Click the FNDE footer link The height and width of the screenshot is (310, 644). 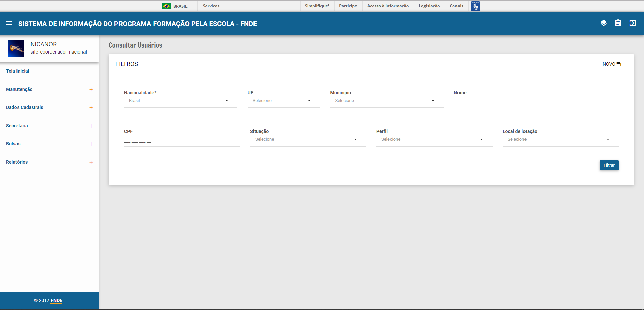point(56,300)
